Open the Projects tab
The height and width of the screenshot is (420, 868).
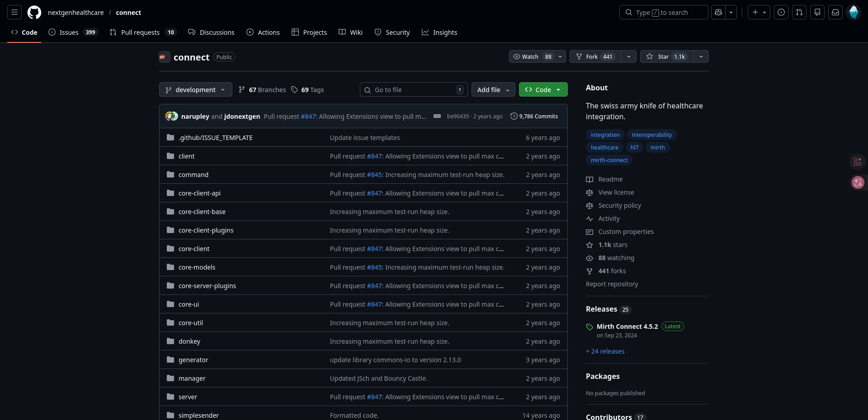pos(309,33)
